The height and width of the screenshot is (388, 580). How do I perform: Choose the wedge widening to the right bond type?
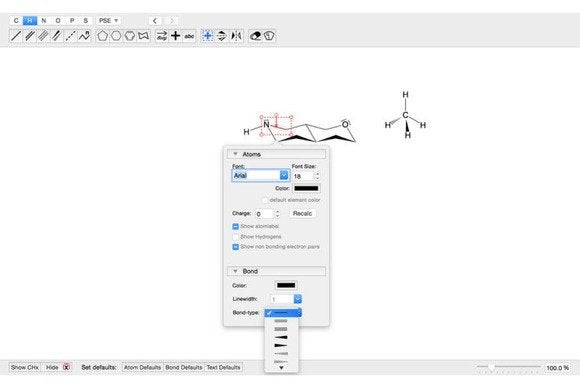click(281, 337)
